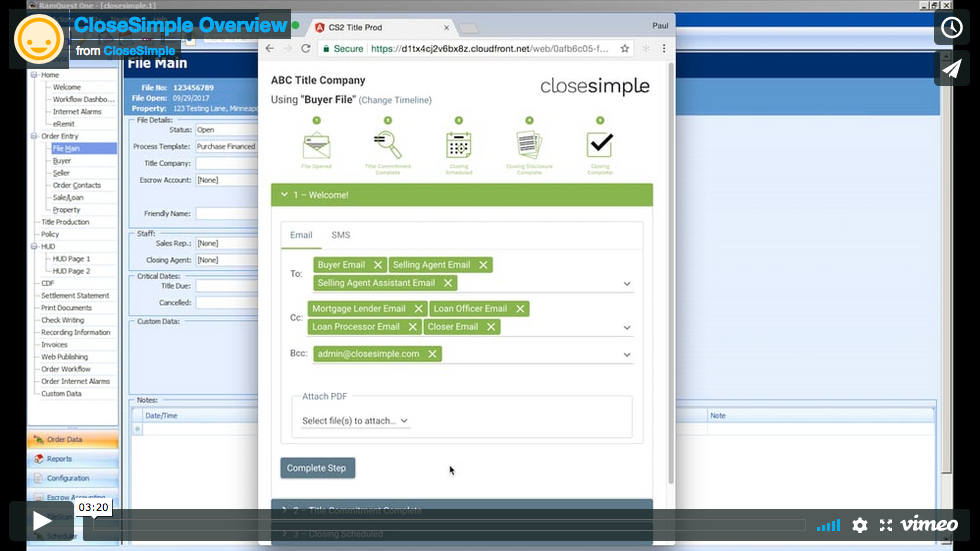Remove Selling Agent Assistant Email chip
This screenshot has height=551, width=980.
pos(448,283)
